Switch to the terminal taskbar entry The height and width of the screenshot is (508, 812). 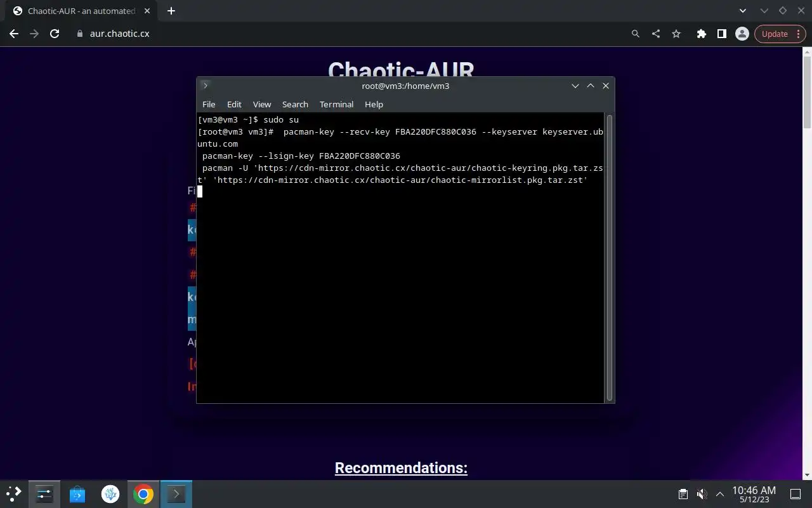[x=176, y=493]
